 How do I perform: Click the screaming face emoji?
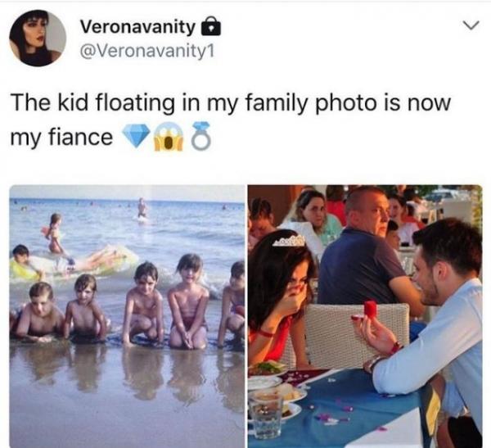(169, 137)
